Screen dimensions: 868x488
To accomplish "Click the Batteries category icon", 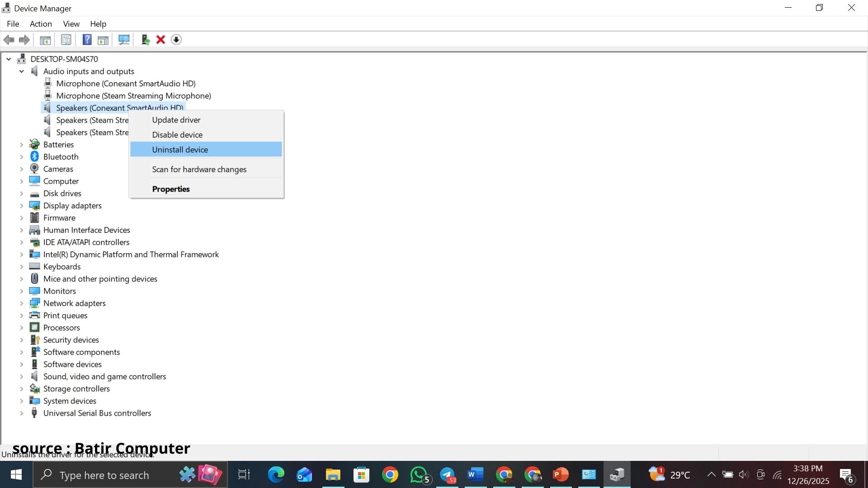I will [x=34, y=144].
